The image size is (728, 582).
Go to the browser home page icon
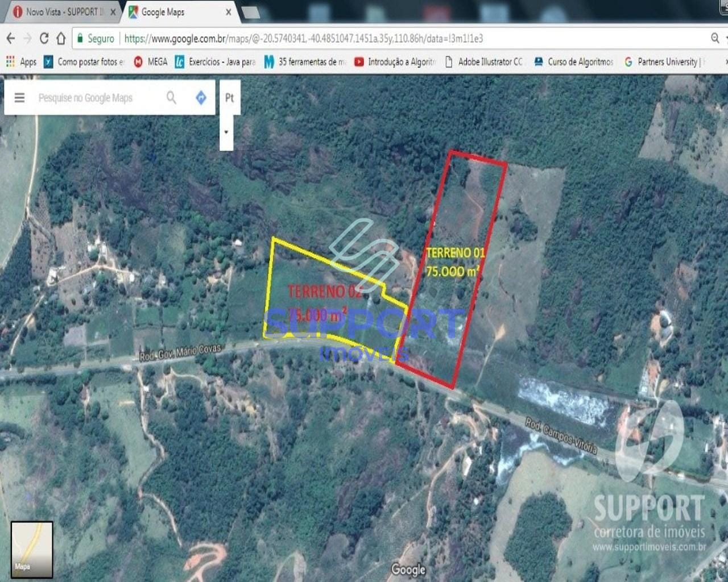[61, 39]
